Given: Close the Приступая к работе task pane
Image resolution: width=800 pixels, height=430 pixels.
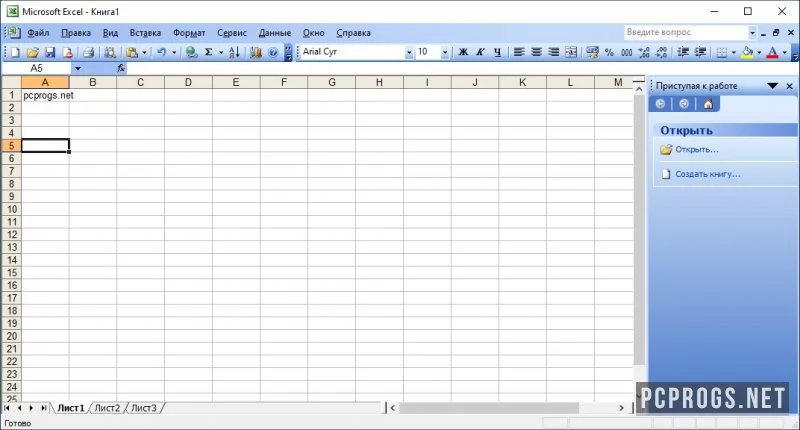Looking at the screenshot, I should click(789, 86).
